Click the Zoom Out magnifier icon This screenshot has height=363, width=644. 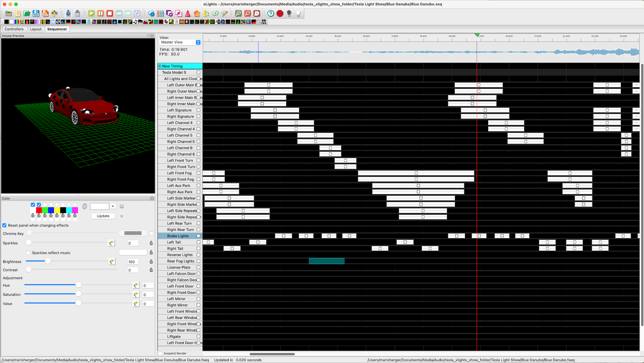[x=248, y=14]
